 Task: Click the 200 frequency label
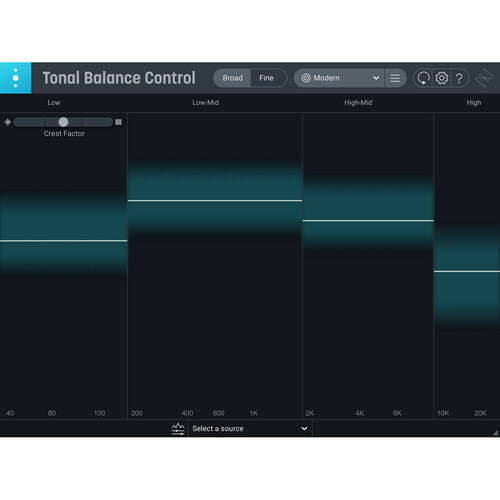click(137, 413)
